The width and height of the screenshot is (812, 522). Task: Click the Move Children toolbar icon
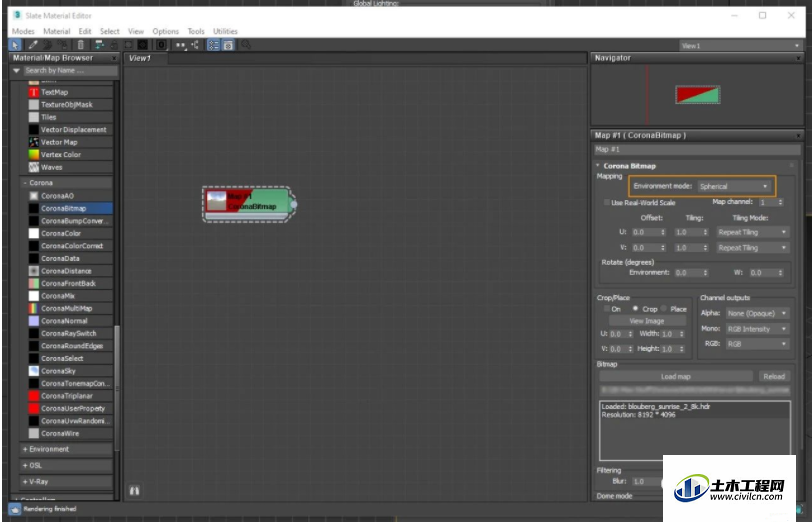click(99, 45)
